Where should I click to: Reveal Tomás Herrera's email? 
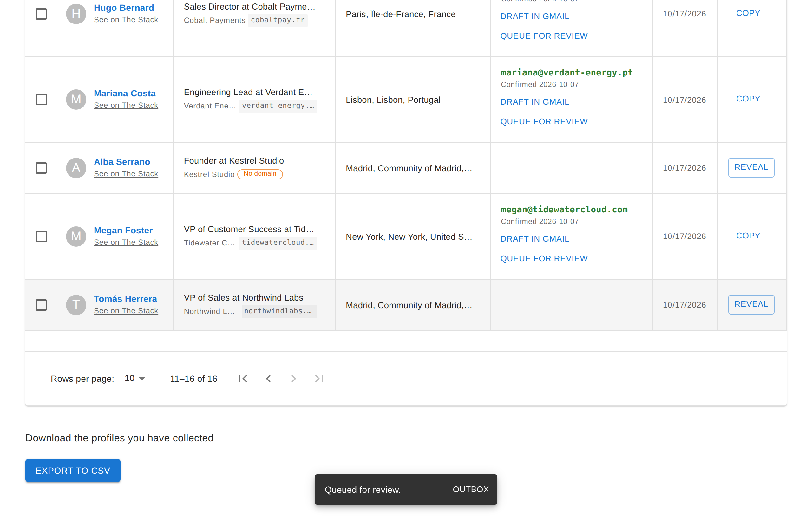click(751, 305)
